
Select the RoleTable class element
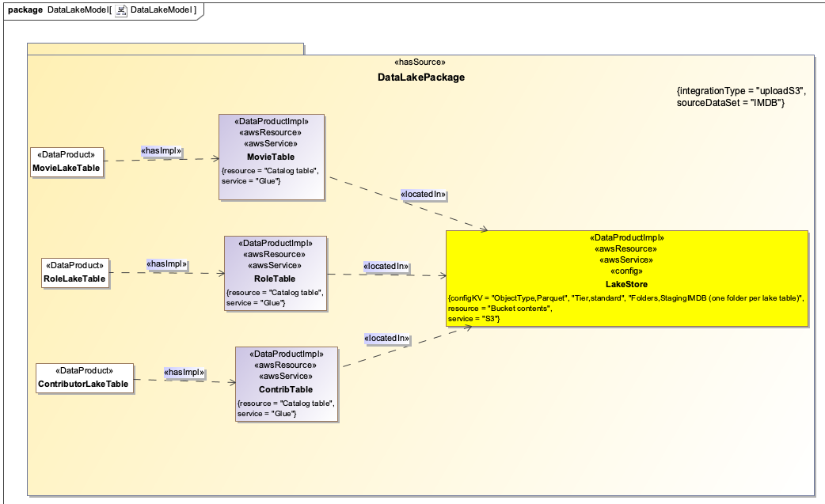point(276,273)
